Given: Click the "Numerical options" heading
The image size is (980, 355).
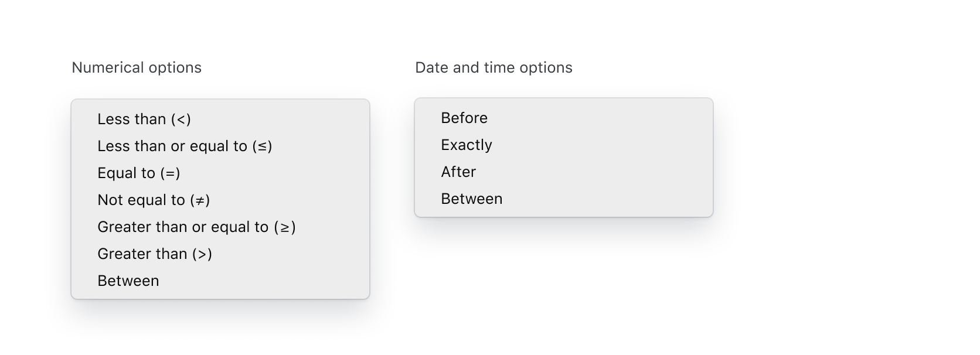Looking at the screenshot, I should click(x=137, y=68).
